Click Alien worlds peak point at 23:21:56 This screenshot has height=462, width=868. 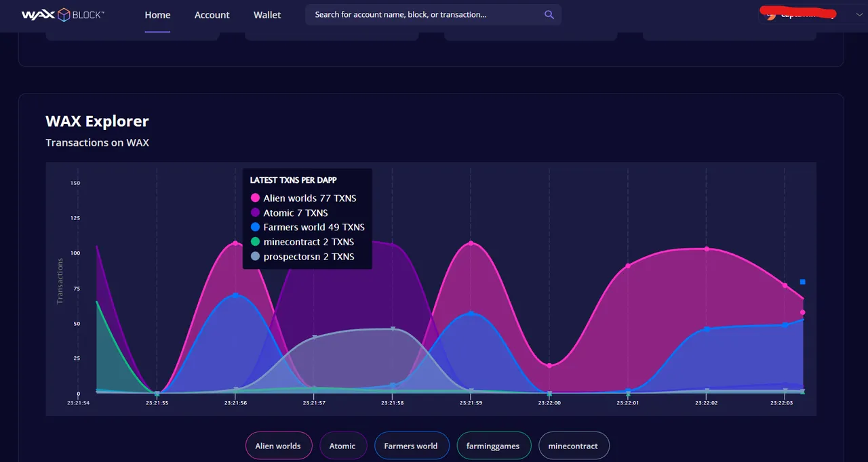coord(235,243)
